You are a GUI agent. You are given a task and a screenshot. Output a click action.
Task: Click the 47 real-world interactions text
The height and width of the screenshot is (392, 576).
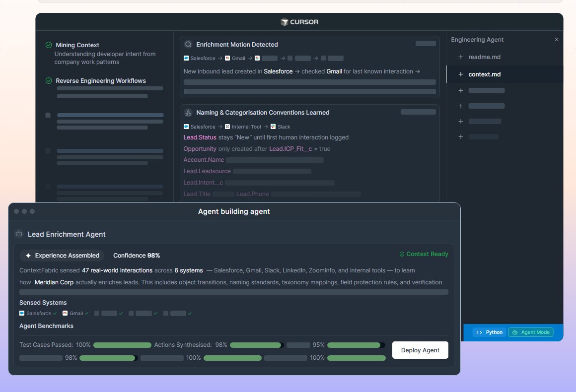[117, 270]
